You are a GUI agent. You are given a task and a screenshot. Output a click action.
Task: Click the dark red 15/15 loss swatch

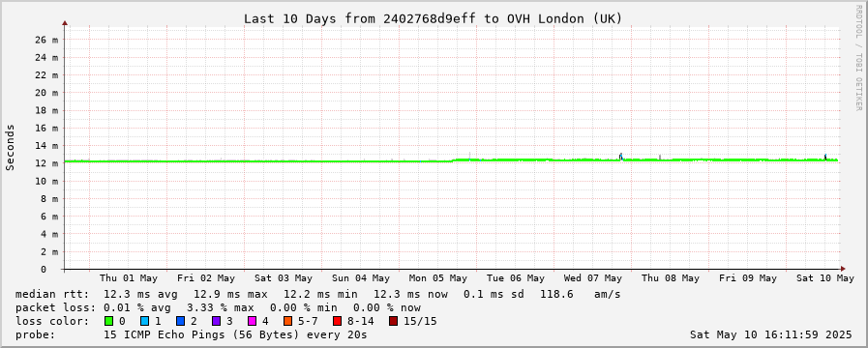(393, 321)
